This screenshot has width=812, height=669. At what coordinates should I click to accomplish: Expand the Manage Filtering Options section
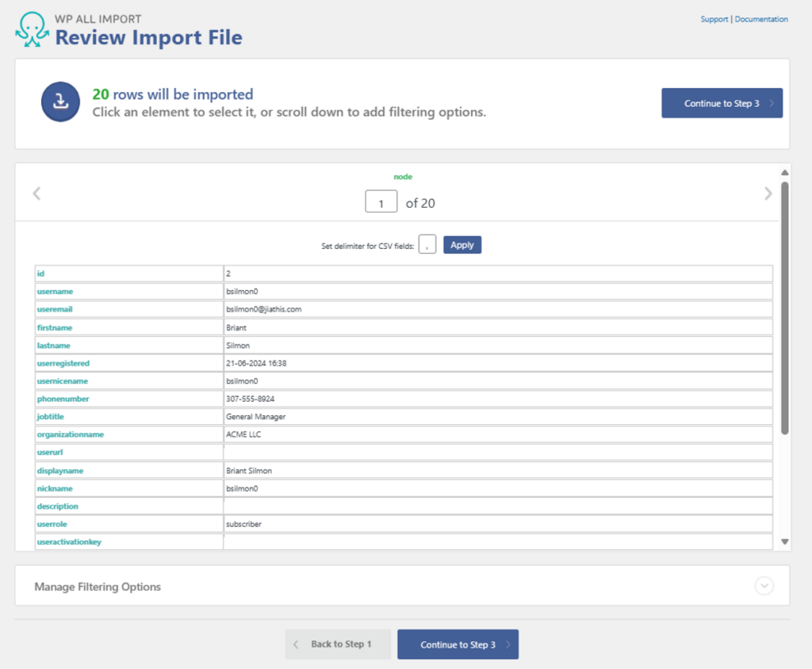point(764,586)
